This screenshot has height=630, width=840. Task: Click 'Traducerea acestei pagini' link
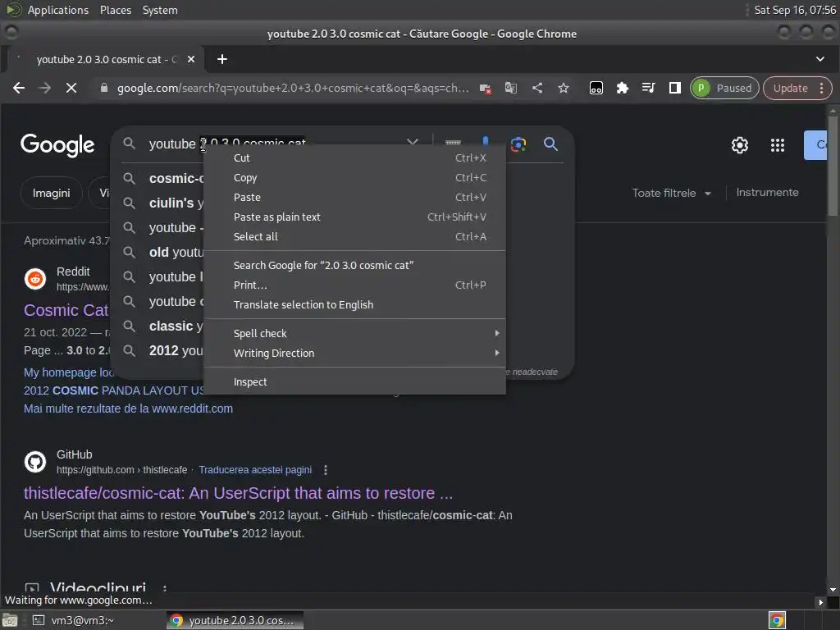(x=255, y=470)
